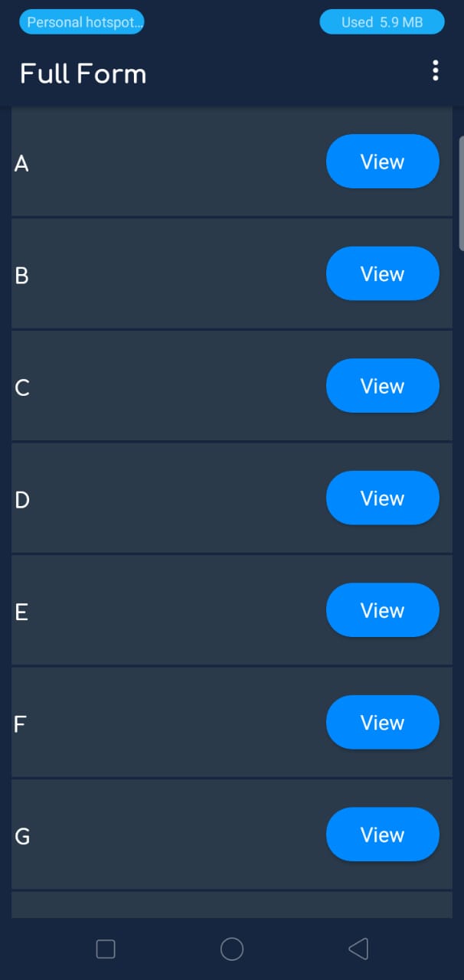The image size is (464, 980).
Task: Open the View button beside C
Action: click(x=382, y=386)
